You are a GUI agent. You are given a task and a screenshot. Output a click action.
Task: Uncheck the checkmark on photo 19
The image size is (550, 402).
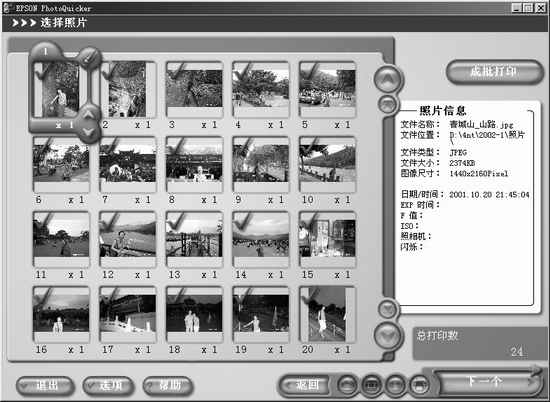[244, 296]
